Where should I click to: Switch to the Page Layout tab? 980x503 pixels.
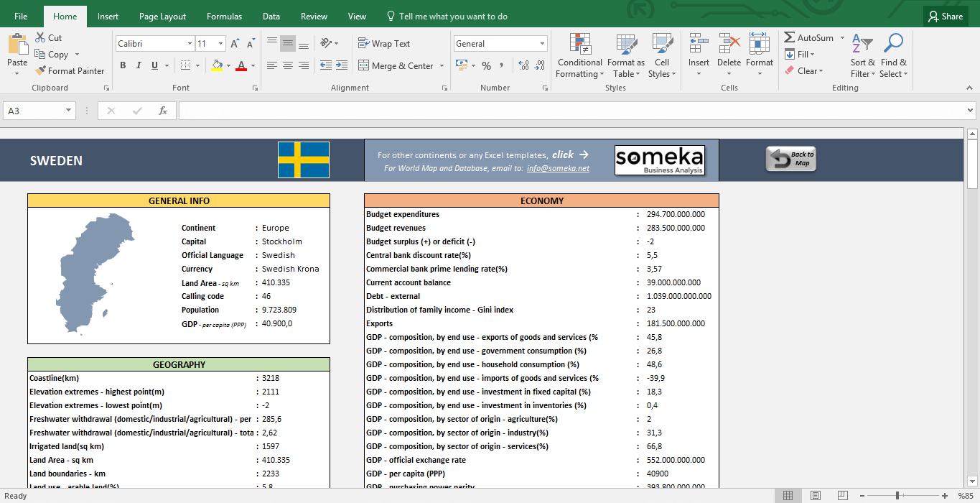click(x=163, y=17)
